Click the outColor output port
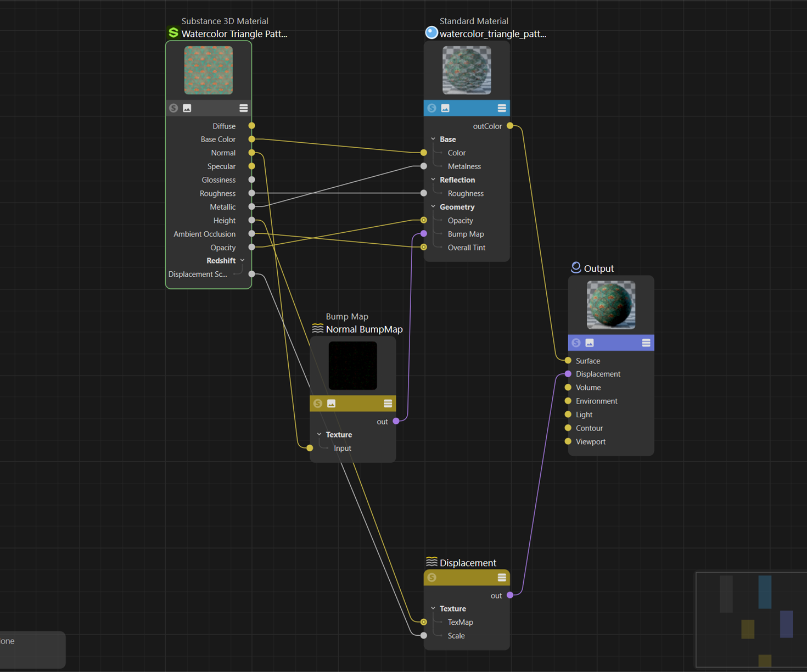This screenshot has width=807, height=672. (510, 126)
